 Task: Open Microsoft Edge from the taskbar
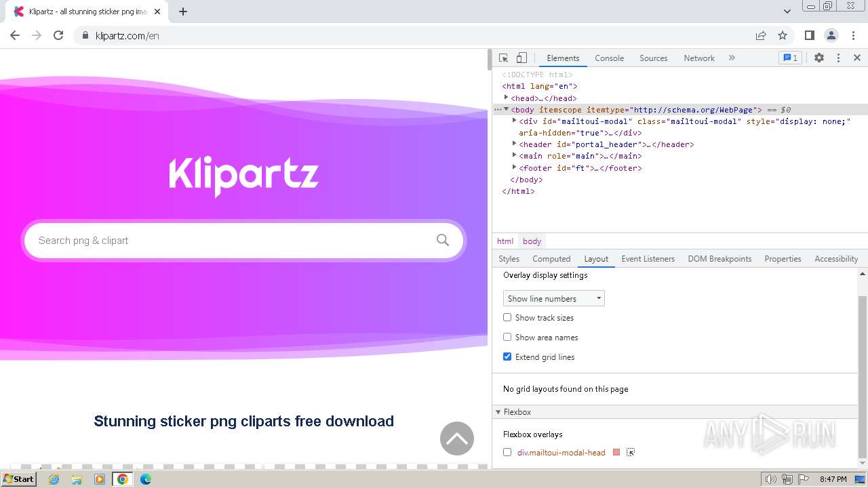point(146,479)
